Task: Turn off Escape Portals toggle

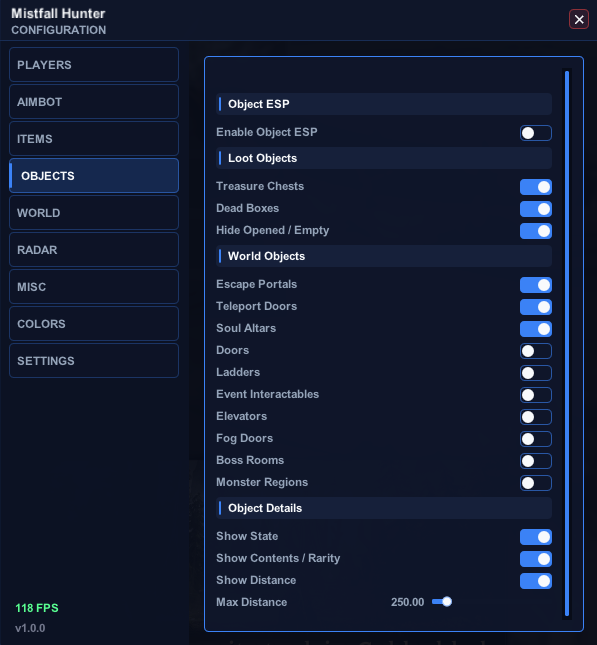Action: point(536,285)
